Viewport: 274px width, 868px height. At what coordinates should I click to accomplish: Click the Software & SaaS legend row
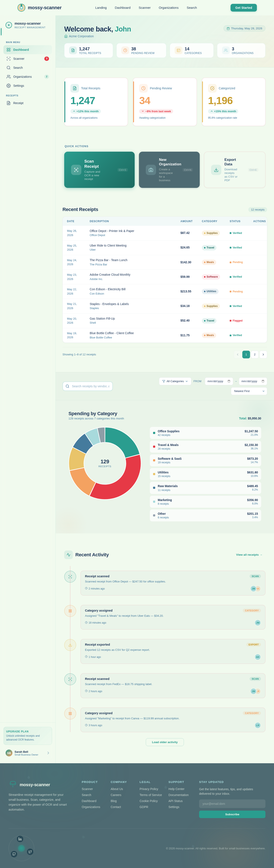[205, 460]
